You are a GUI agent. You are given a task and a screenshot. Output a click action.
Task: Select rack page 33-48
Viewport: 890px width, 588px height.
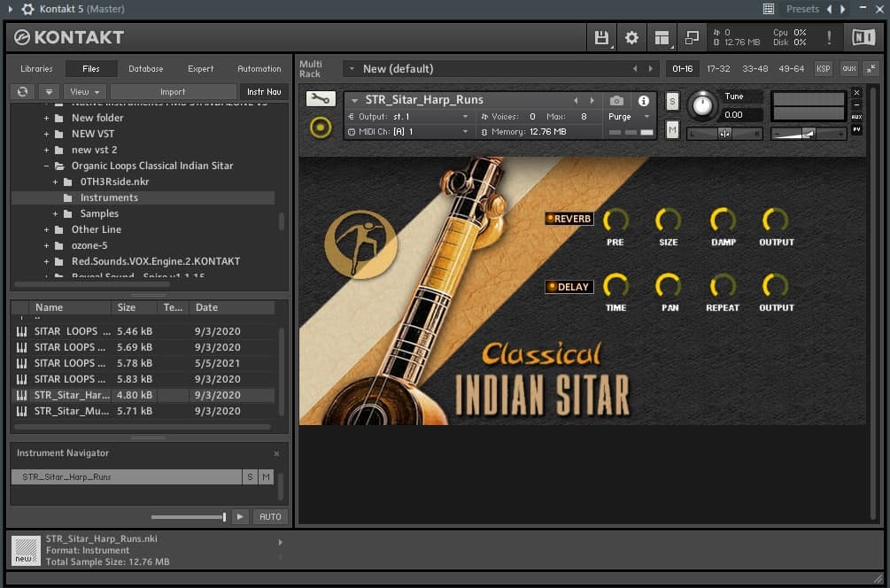click(x=755, y=69)
